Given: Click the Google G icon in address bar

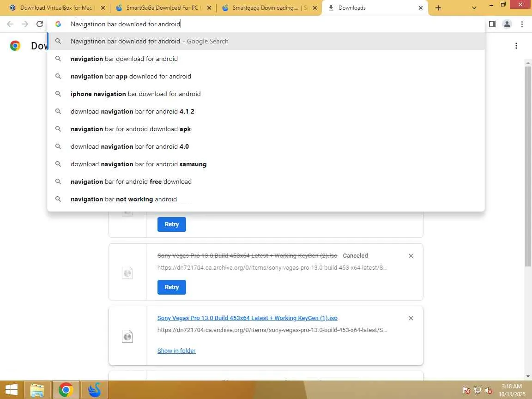Looking at the screenshot, I should 58,24.
